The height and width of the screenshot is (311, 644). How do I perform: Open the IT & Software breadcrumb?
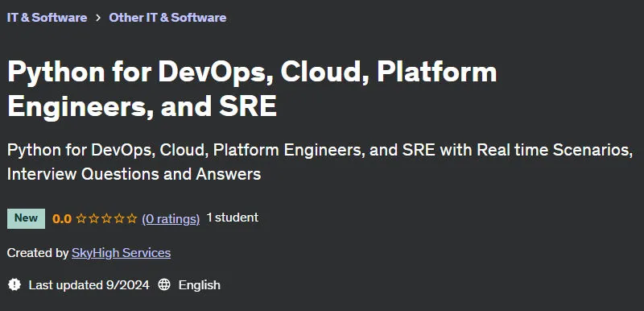[47, 18]
